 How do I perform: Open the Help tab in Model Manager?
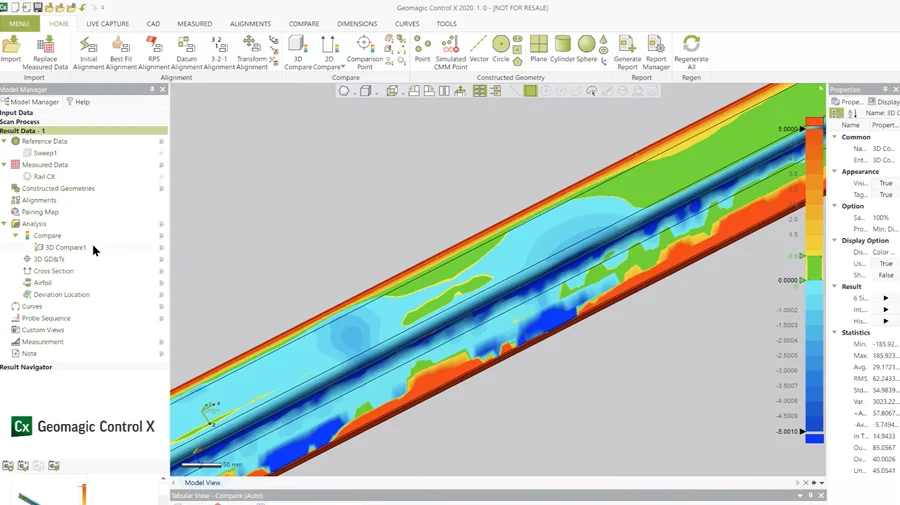[x=77, y=102]
